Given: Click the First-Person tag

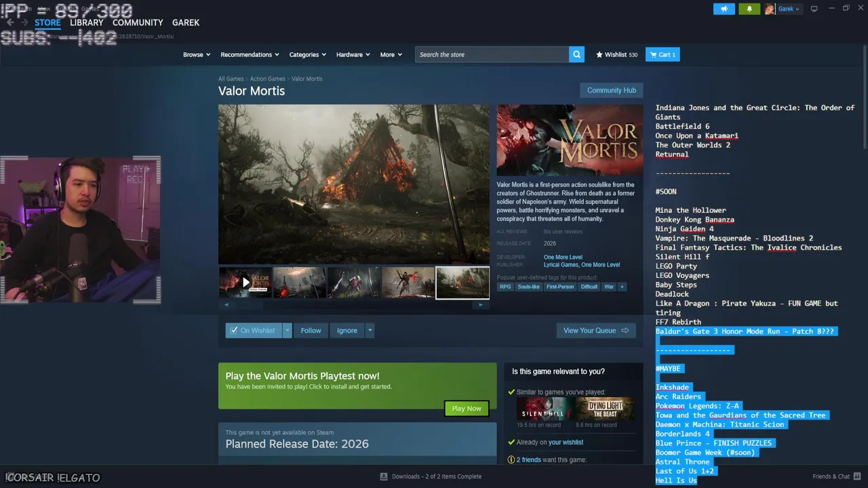Looking at the screenshot, I should (x=560, y=287).
